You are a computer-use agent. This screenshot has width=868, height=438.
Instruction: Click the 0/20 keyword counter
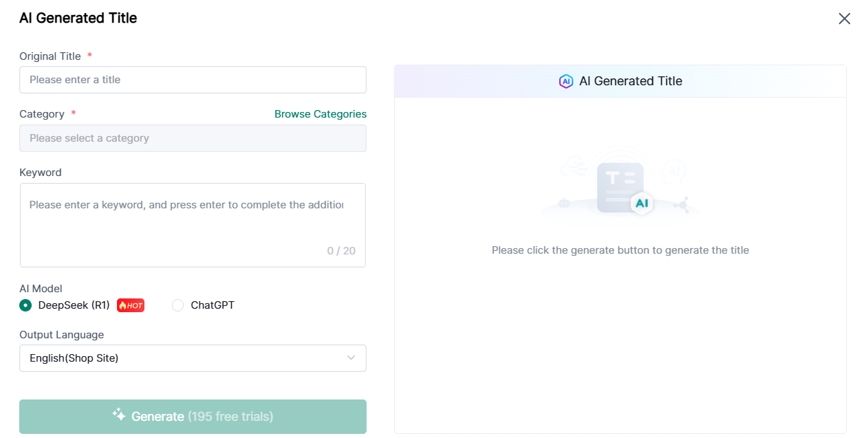tap(341, 250)
